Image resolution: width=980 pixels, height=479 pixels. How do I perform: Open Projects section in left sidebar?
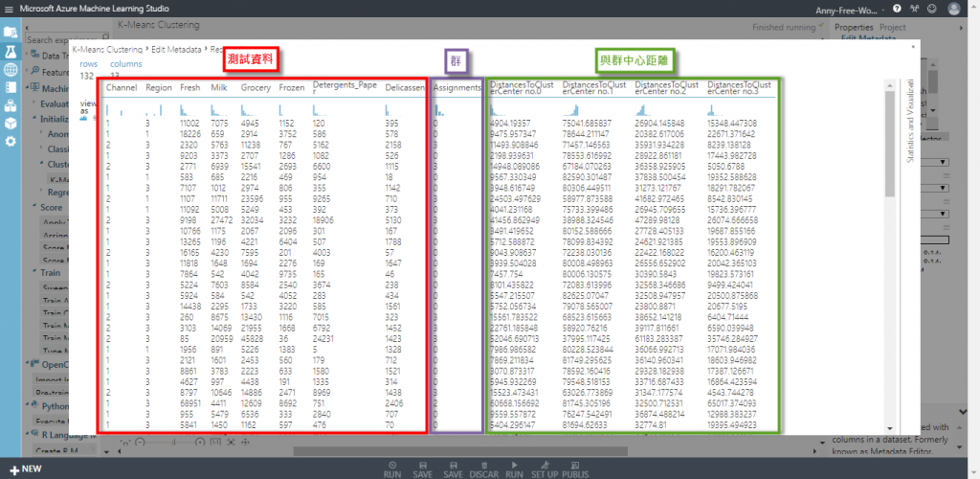(x=10, y=32)
